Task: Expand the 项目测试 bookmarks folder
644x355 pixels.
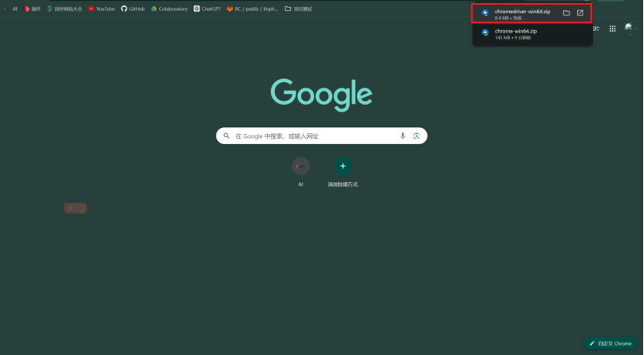Action: tap(299, 9)
